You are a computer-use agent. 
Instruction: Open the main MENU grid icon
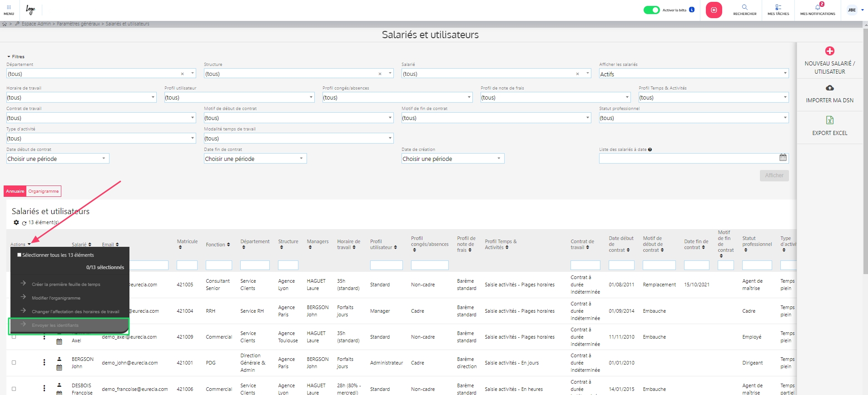(9, 7)
